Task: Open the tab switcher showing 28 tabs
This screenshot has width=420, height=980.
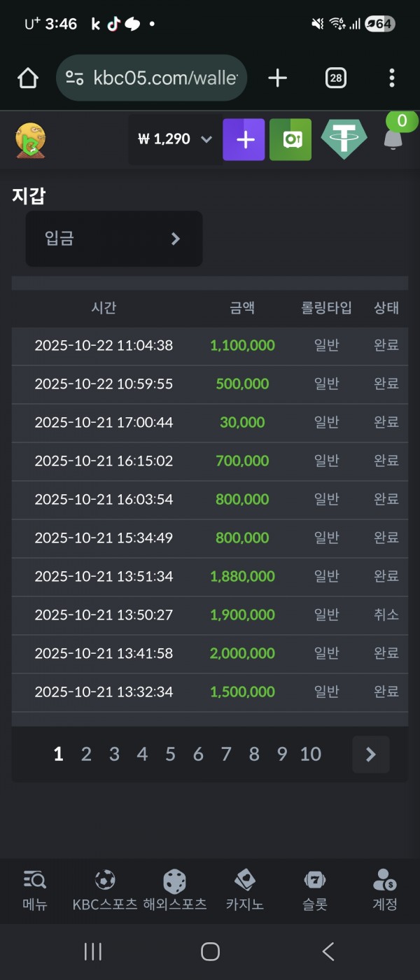Action: click(336, 78)
